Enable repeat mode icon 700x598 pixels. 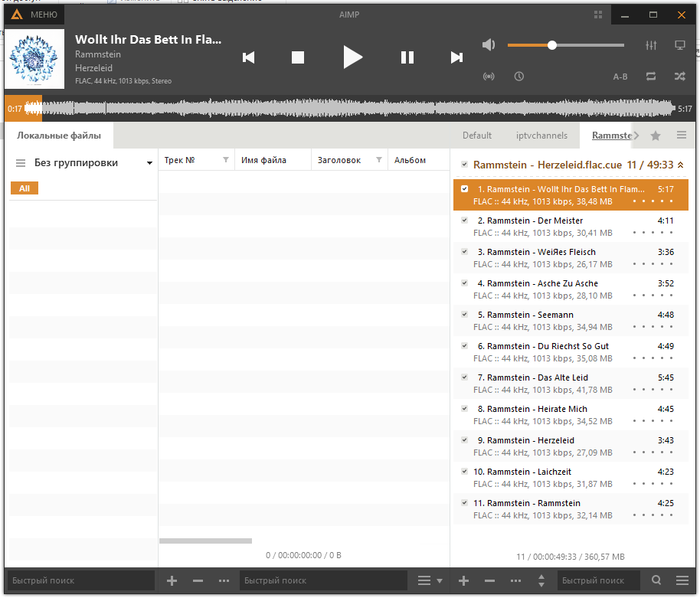[651, 77]
